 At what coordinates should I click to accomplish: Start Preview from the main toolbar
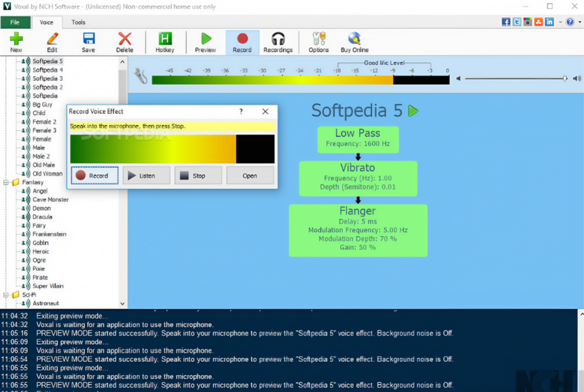tap(206, 39)
